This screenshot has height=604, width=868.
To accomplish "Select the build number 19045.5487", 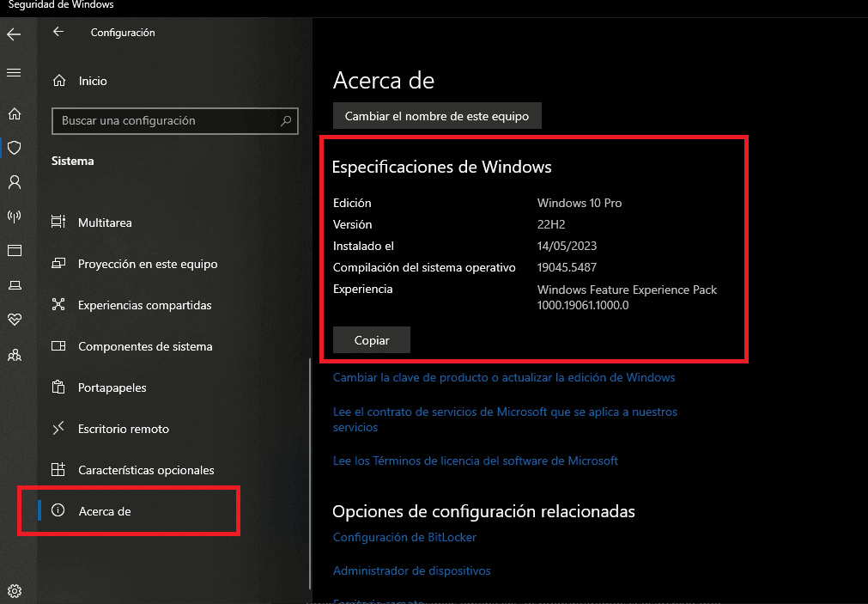I will click(x=567, y=268).
